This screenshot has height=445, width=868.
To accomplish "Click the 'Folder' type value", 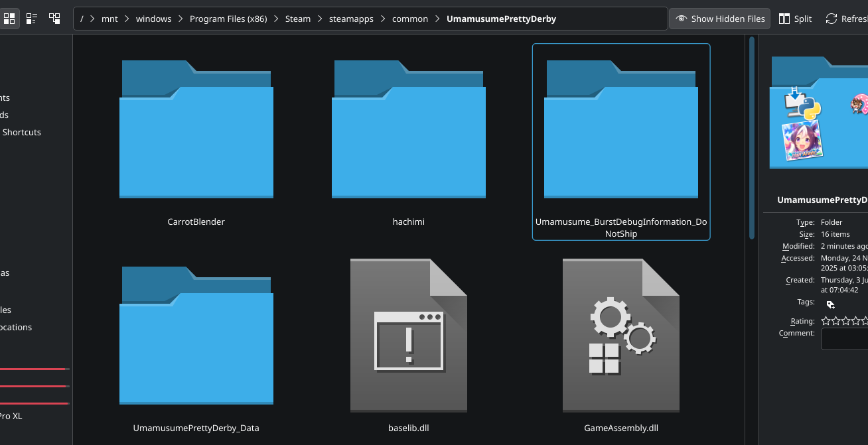I will click(x=832, y=222).
